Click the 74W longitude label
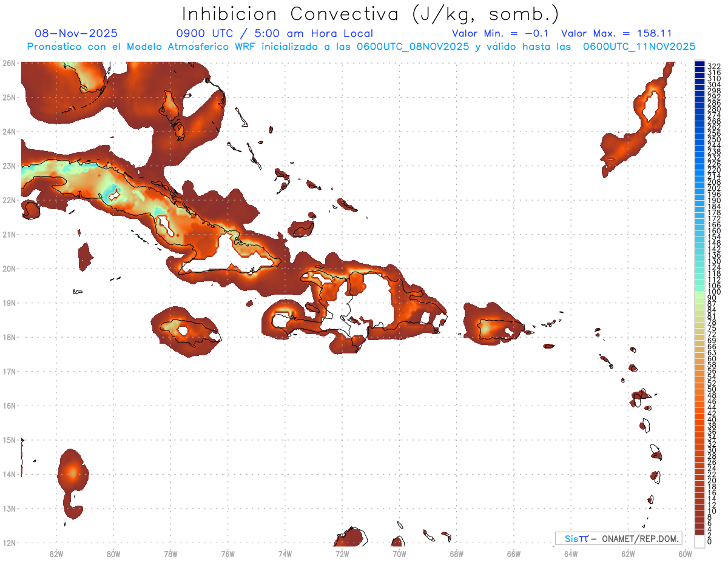The width and height of the screenshot is (728, 562). click(x=285, y=554)
